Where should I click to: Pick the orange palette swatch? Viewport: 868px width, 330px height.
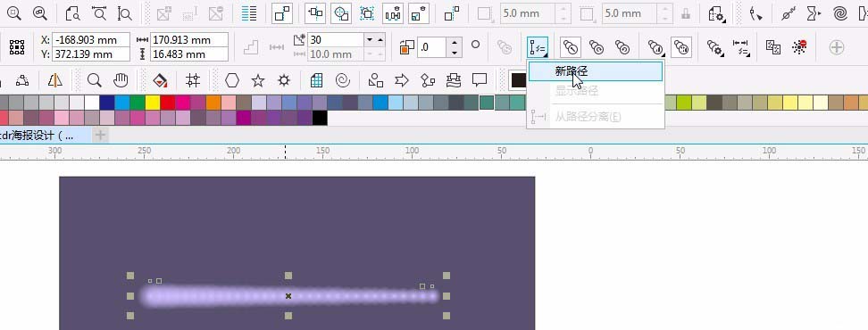(x=213, y=103)
